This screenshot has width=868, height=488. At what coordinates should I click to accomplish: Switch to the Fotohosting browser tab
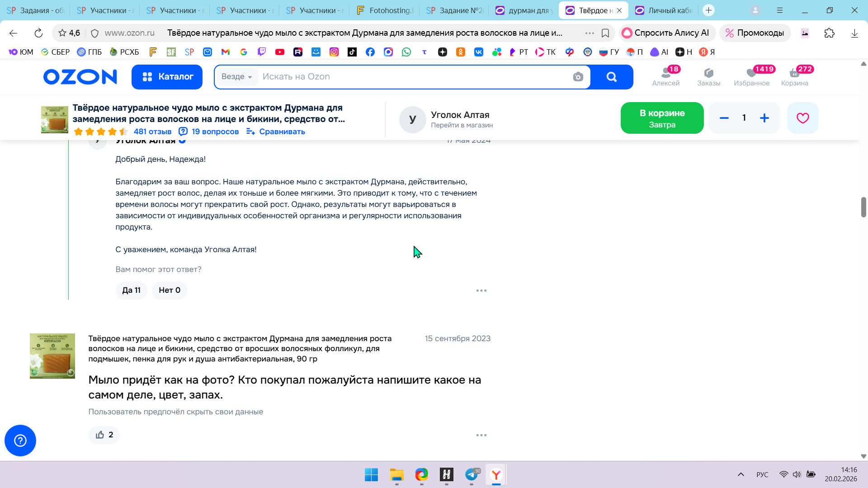point(385,10)
